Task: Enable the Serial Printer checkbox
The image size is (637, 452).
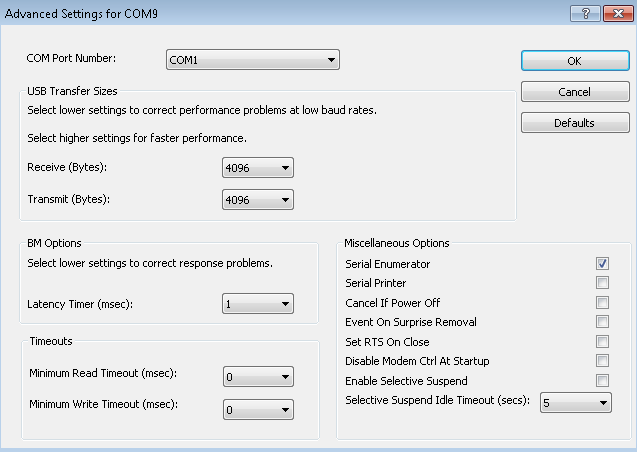Action: pos(602,283)
